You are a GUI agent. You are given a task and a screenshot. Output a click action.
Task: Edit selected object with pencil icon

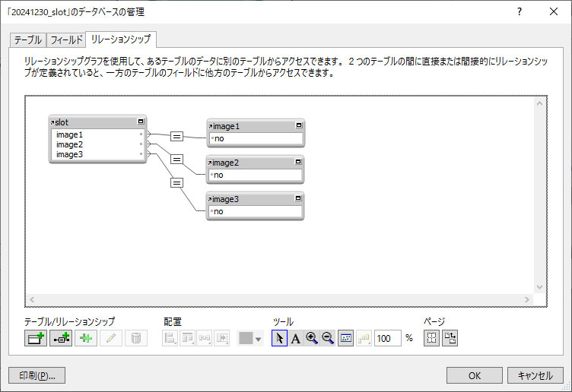pos(111,338)
